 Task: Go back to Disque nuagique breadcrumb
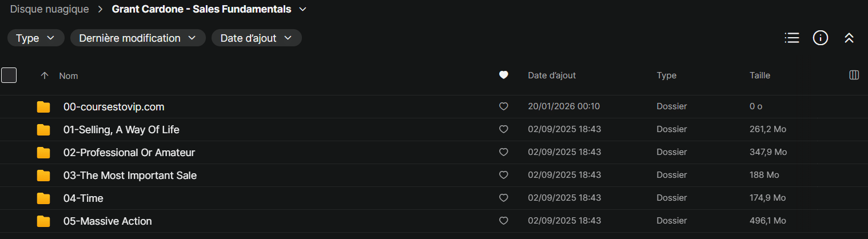tap(49, 9)
